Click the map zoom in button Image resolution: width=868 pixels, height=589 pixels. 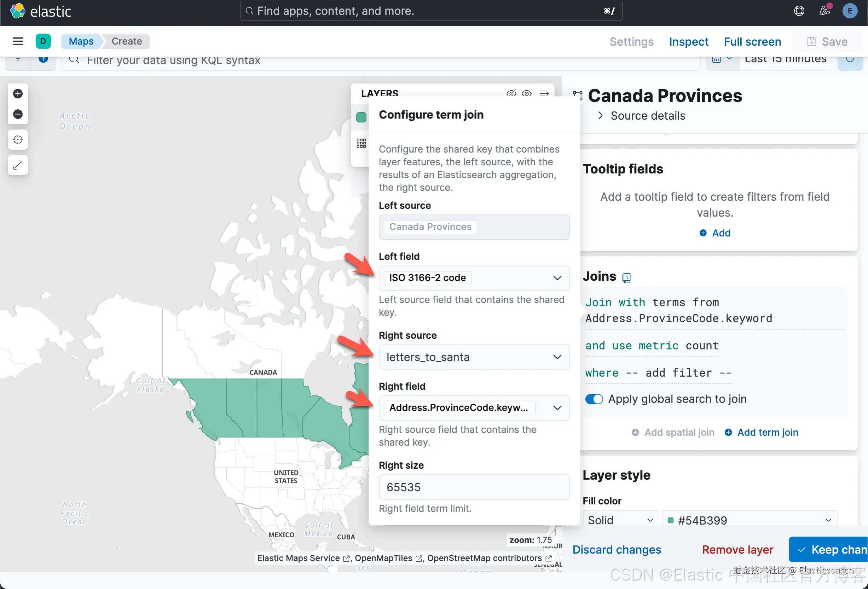18,94
